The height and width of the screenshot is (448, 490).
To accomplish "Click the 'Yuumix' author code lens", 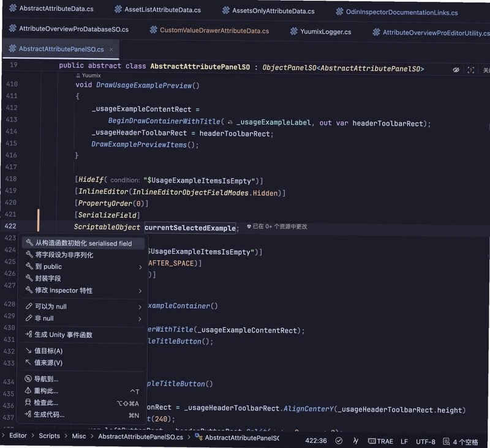I will tap(88, 75).
